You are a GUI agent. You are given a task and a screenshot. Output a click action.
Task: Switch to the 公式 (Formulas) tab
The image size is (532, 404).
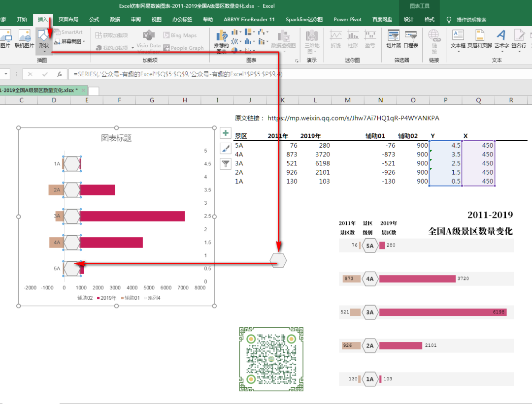[94, 19]
